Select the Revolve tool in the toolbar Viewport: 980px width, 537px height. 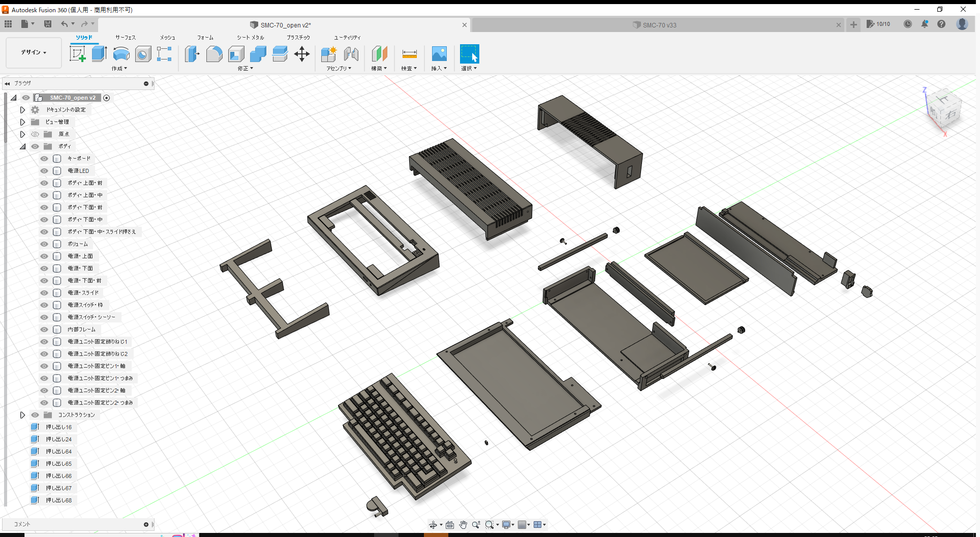[121, 53]
